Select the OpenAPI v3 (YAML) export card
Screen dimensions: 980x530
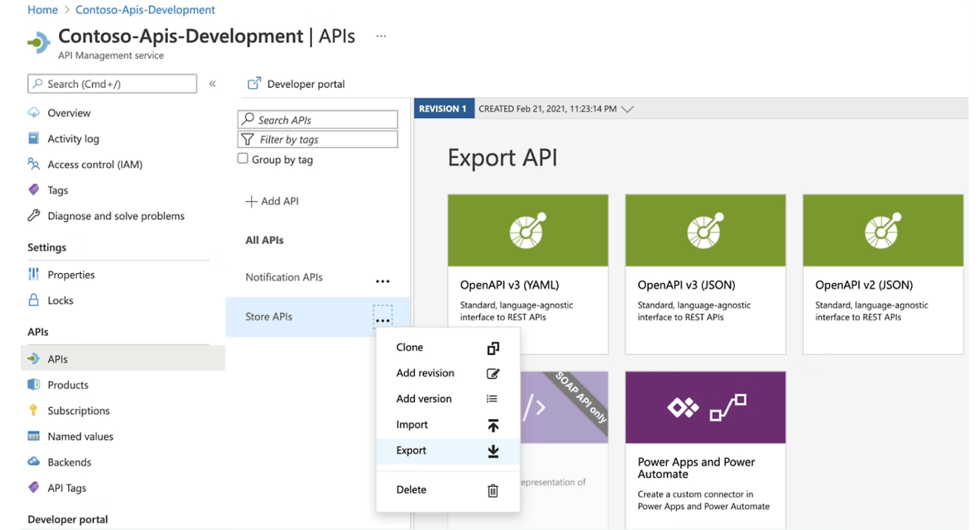(528, 274)
